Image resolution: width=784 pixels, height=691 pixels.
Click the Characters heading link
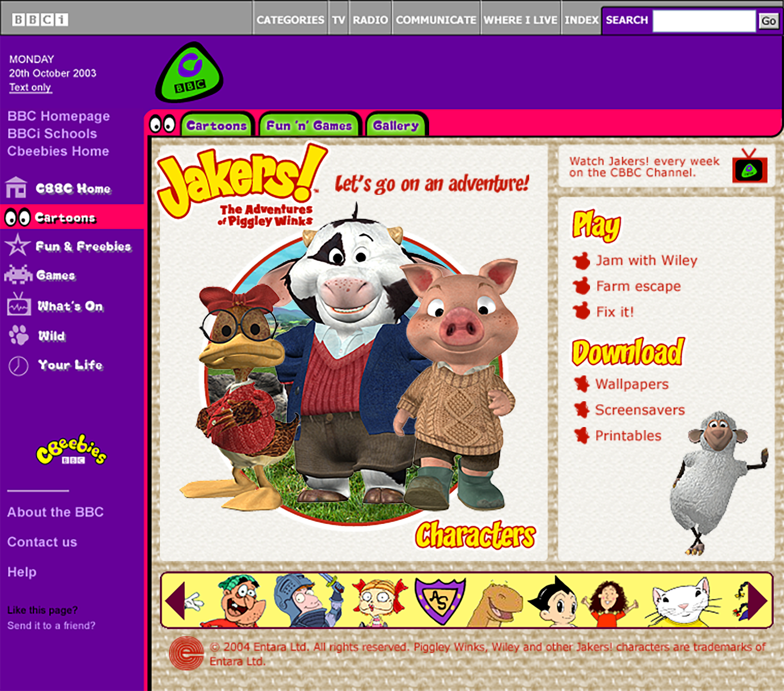coord(475,535)
